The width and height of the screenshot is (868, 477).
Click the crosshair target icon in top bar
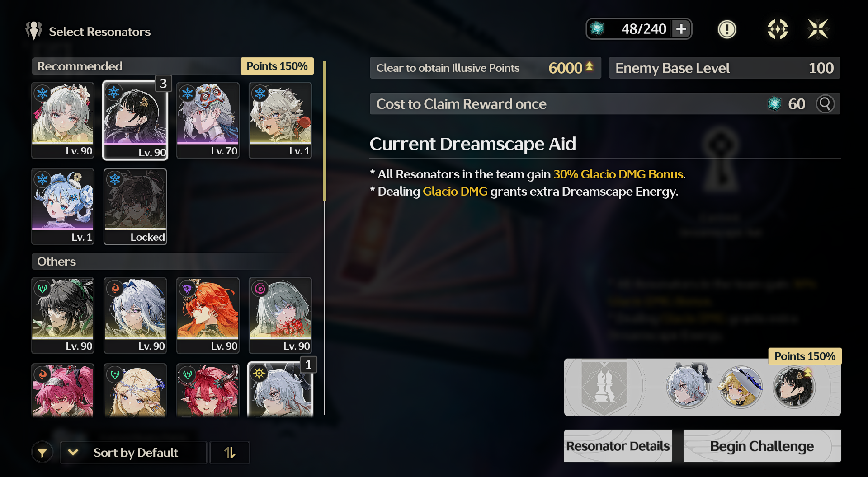point(778,29)
